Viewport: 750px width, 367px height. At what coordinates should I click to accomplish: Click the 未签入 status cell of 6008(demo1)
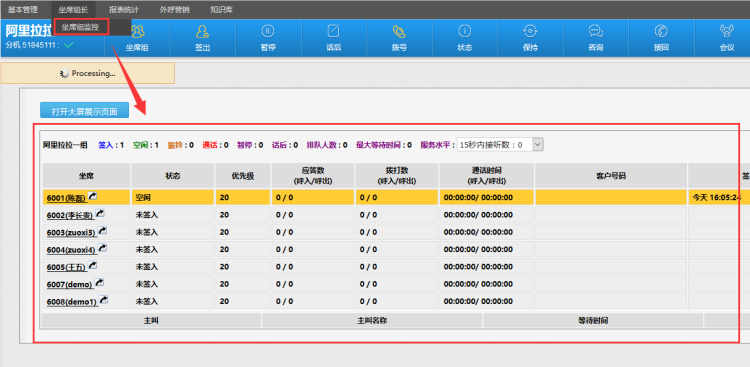(173, 301)
